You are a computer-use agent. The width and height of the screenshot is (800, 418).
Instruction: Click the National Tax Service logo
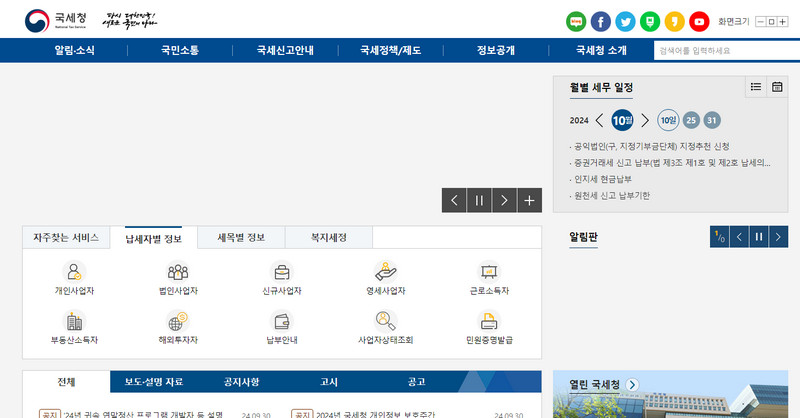click(x=56, y=21)
